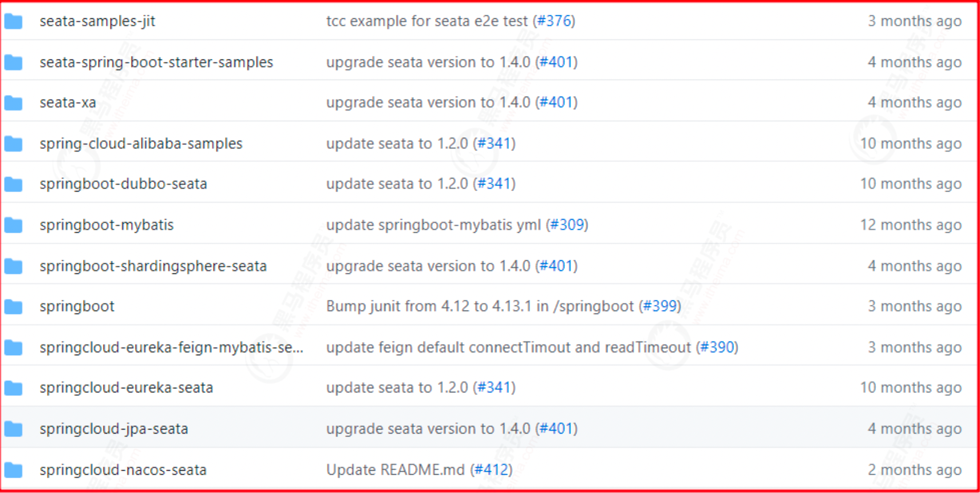This screenshot has width=980, height=493.
Task: Open #341 link in spring-cloud-alibaba-samples row
Action: pos(494,144)
